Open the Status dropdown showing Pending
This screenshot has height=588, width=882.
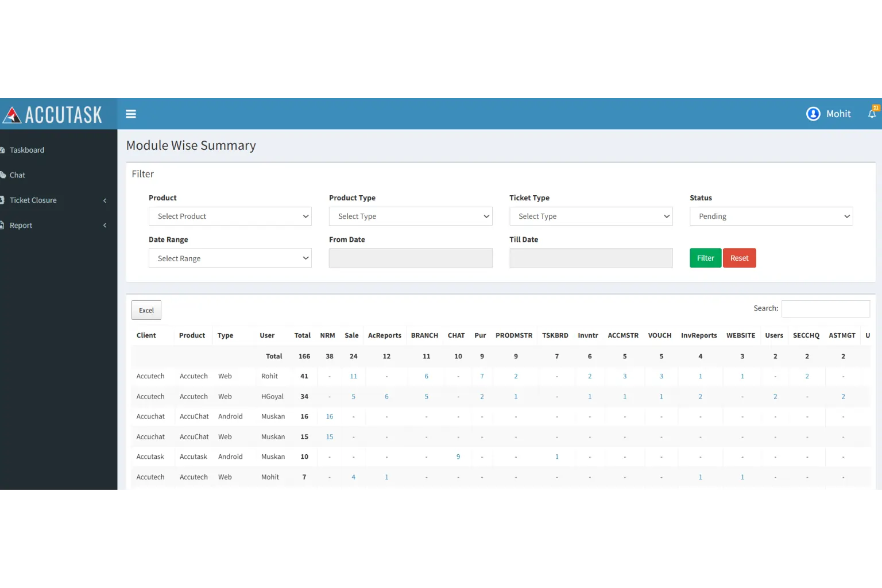[x=771, y=216]
